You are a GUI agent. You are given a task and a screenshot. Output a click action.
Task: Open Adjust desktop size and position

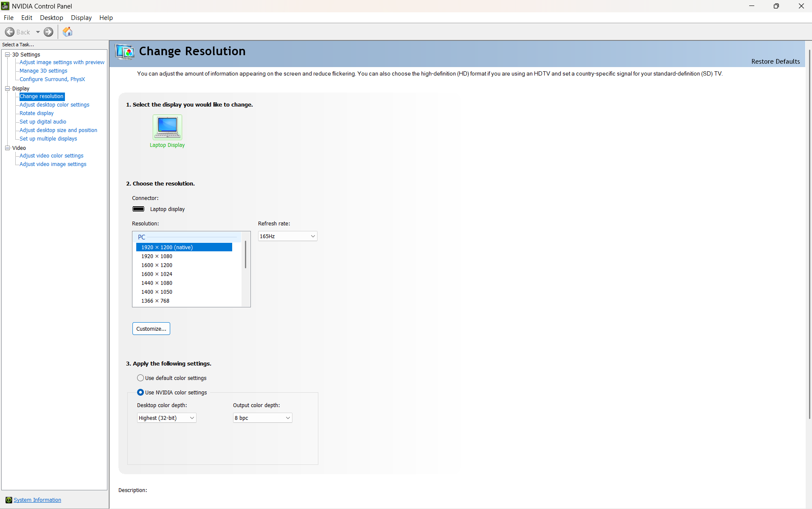pyautogui.click(x=58, y=130)
